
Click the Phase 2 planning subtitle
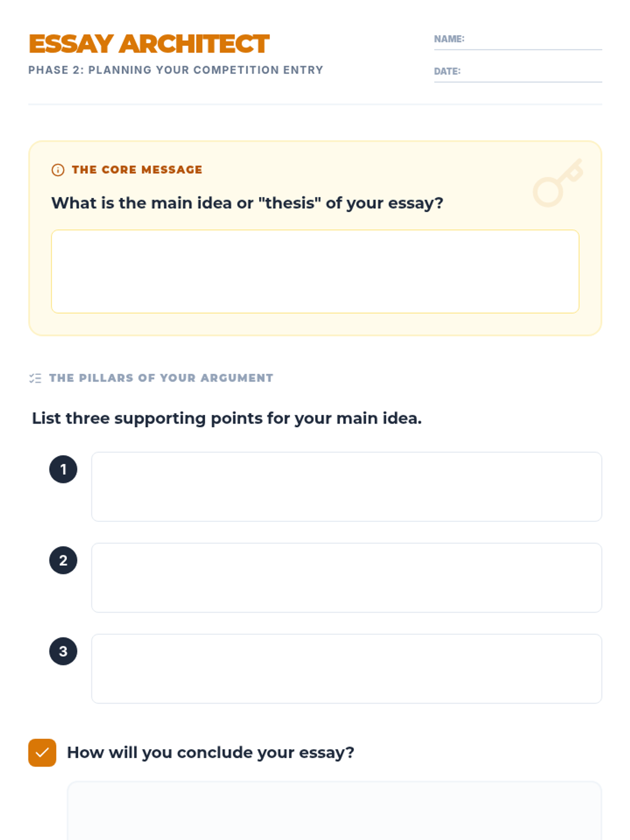176,70
